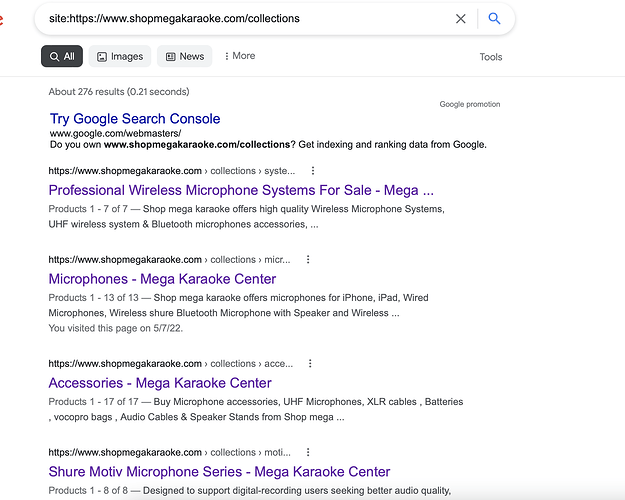This screenshot has height=500, width=625.
Task: Select the All results tab
Action: [x=62, y=57]
